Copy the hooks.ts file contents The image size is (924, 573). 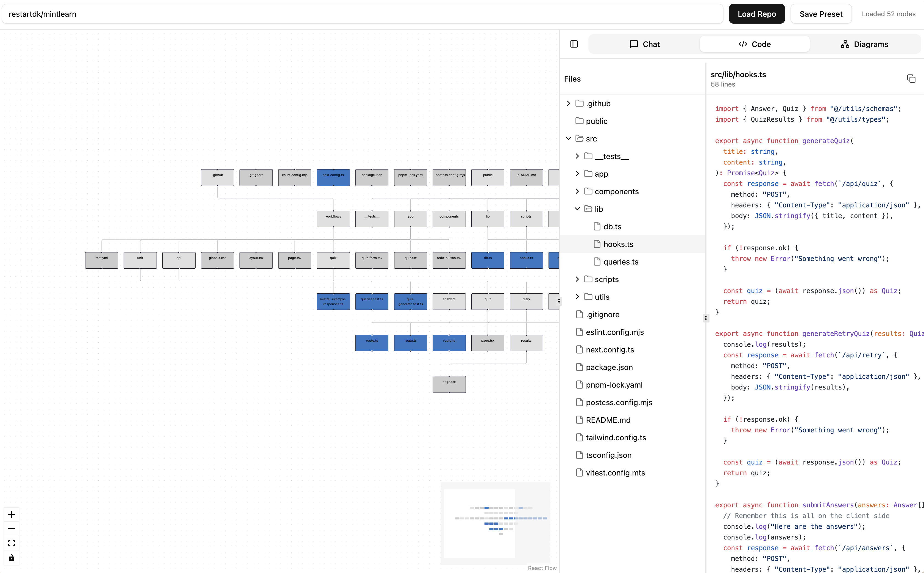tap(911, 79)
